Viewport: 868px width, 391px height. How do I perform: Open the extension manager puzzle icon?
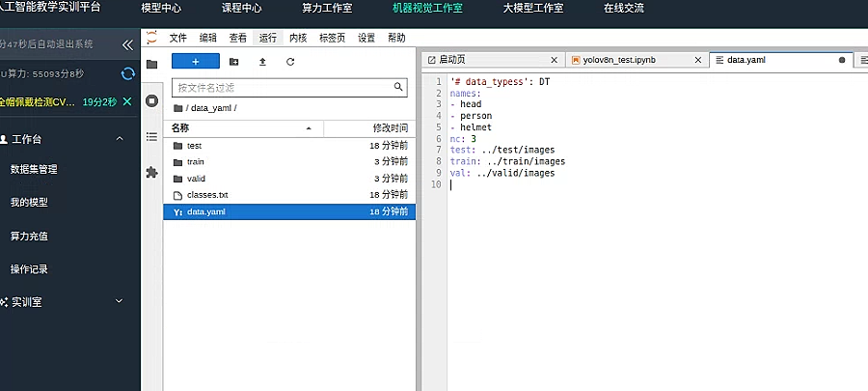click(151, 173)
